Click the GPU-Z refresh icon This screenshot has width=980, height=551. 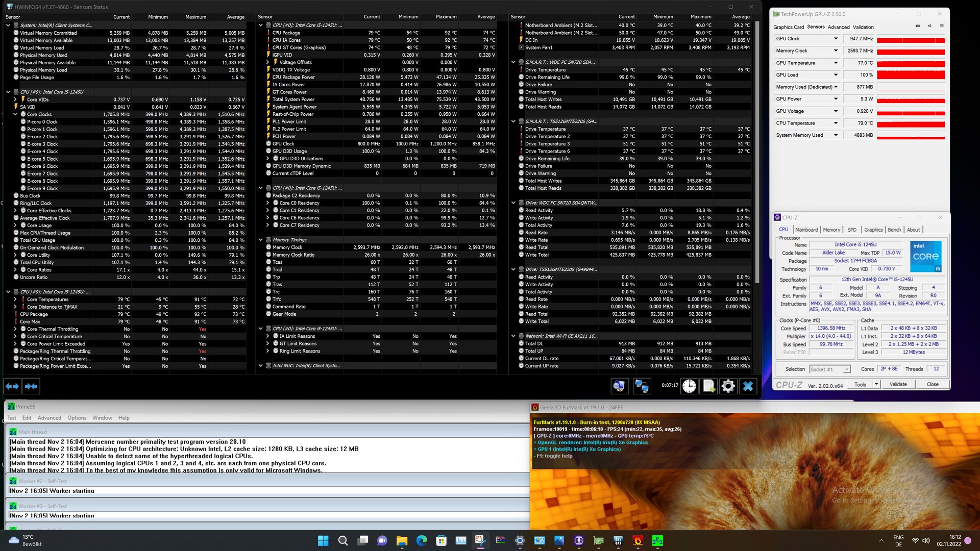[x=929, y=26]
